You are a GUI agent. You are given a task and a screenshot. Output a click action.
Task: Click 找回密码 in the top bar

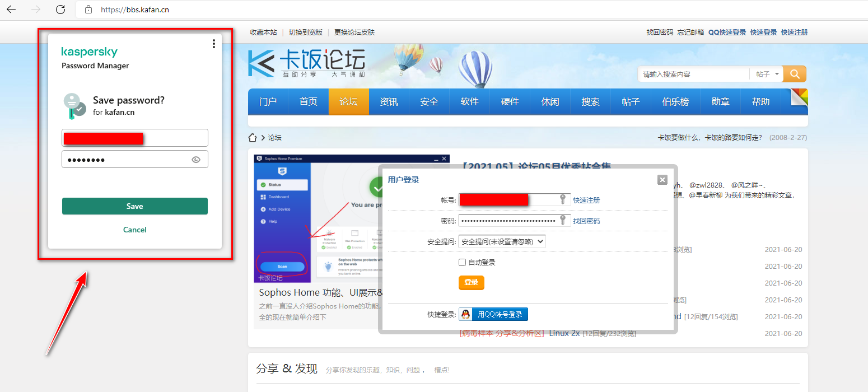660,32
